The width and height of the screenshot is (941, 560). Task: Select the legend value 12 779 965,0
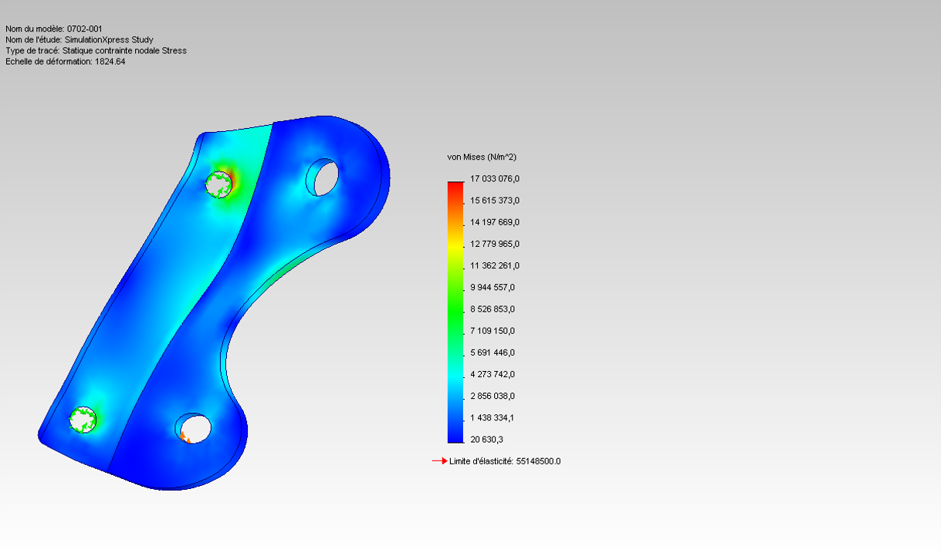[x=495, y=244]
